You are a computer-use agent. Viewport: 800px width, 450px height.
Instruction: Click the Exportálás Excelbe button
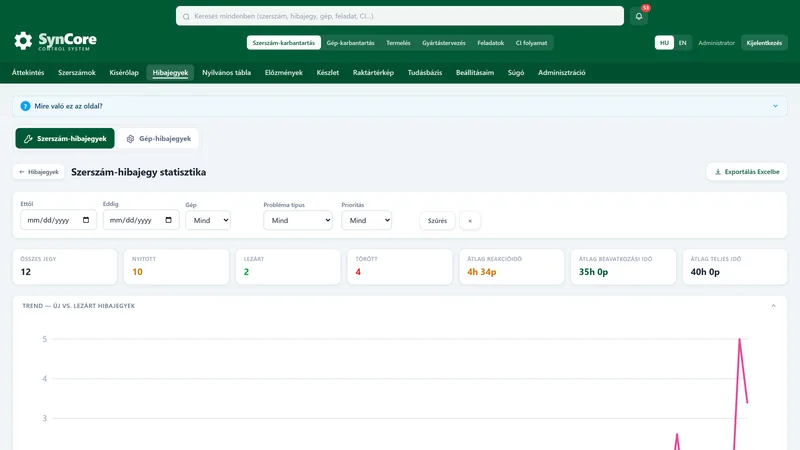pos(747,172)
